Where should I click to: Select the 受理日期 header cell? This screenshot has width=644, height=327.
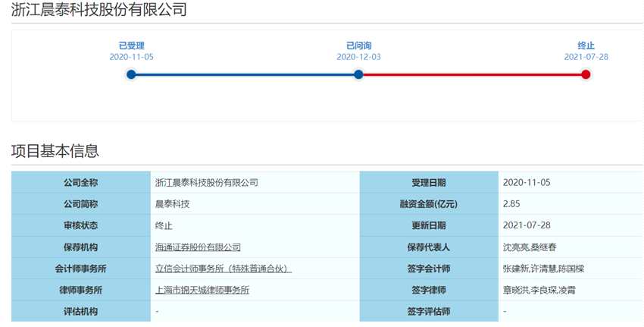tap(429, 183)
